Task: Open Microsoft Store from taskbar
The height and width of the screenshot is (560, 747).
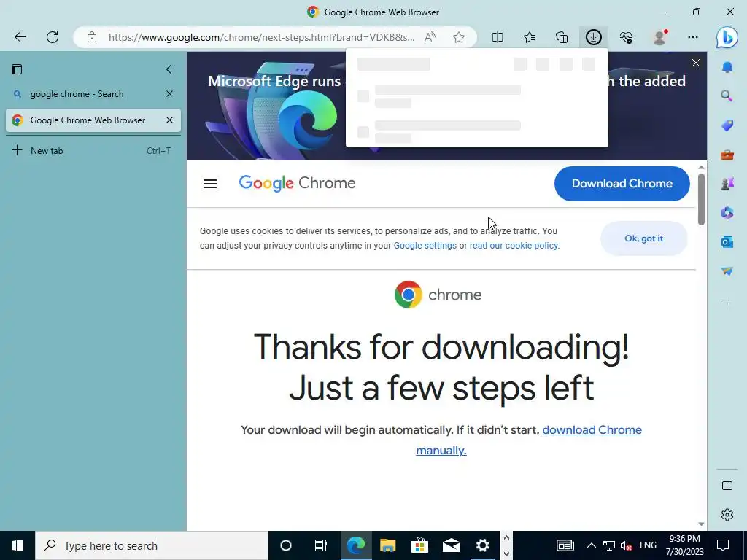Action: 419,545
